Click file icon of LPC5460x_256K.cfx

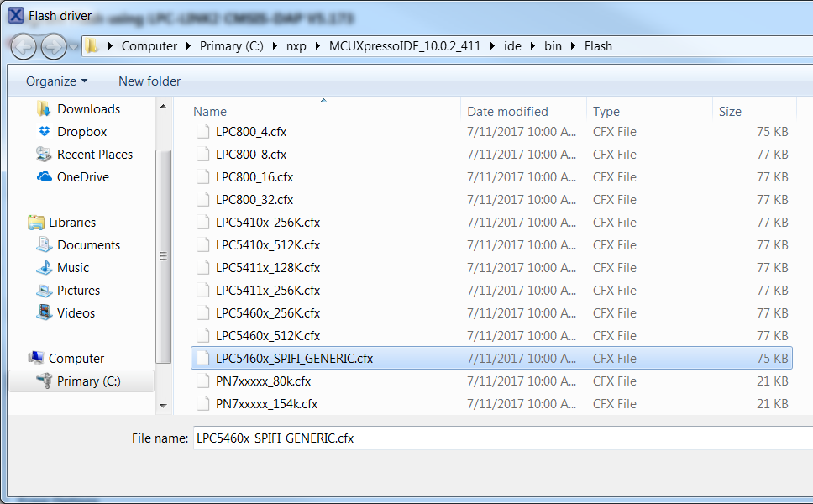point(202,313)
